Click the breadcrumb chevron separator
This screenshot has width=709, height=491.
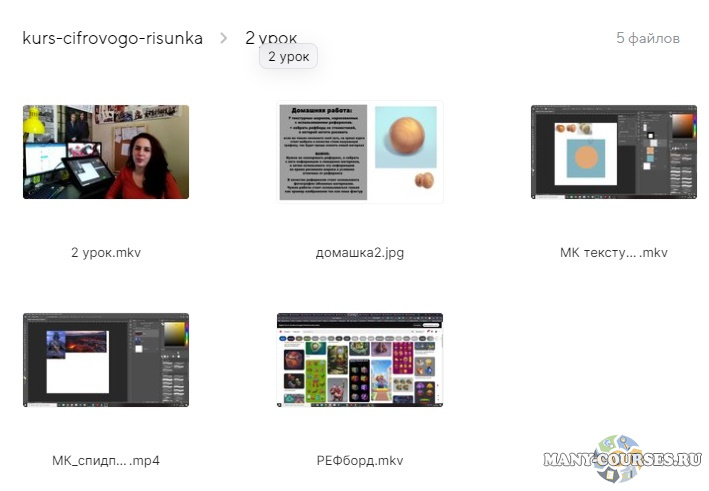pyautogui.click(x=224, y=39)
